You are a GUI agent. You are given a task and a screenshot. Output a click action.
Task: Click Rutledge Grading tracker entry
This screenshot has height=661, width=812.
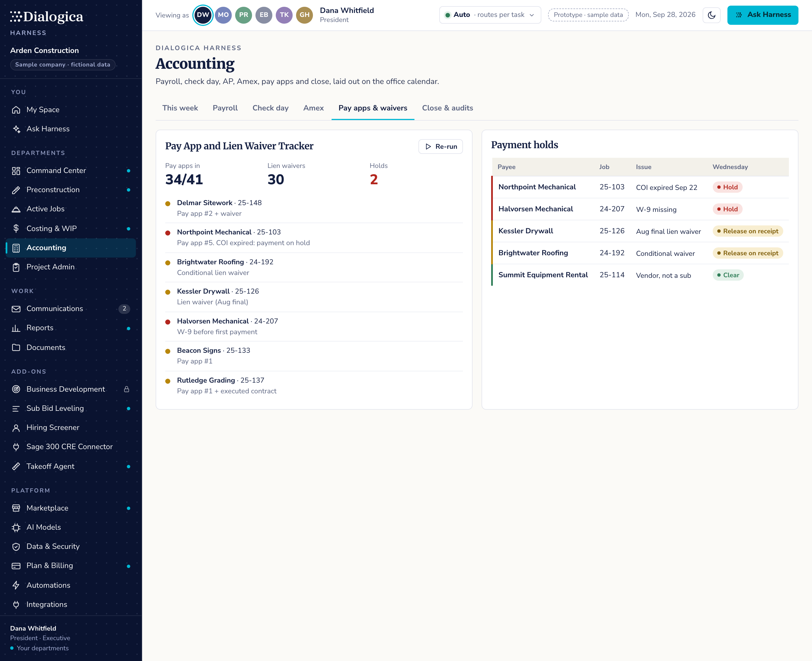pyautogui.click(x=314, y=386)
